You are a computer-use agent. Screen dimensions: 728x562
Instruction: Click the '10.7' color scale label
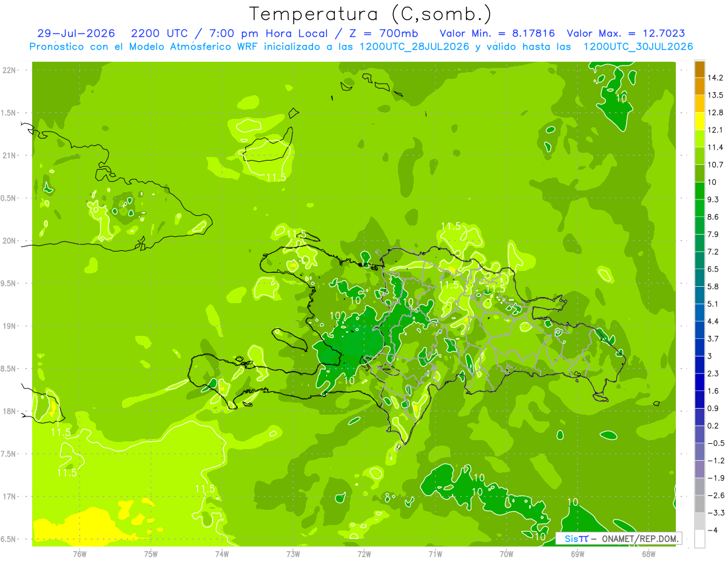tap(715, 165)
